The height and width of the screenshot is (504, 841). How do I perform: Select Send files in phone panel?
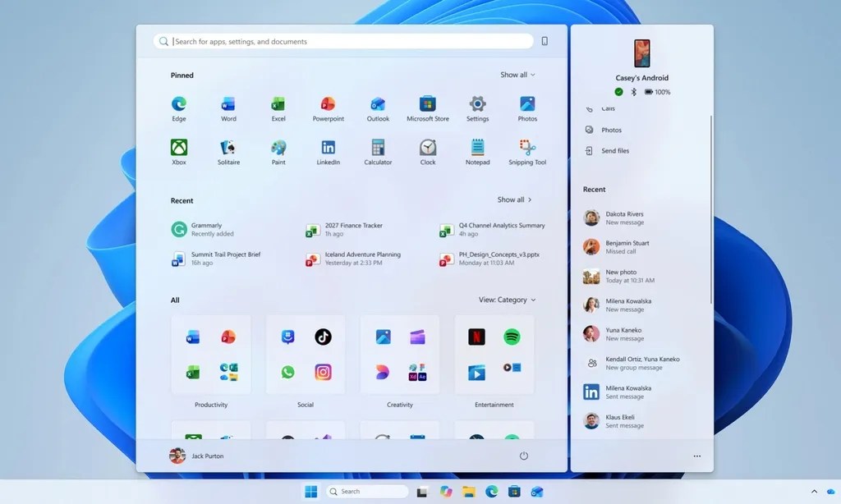coord(607,151)
